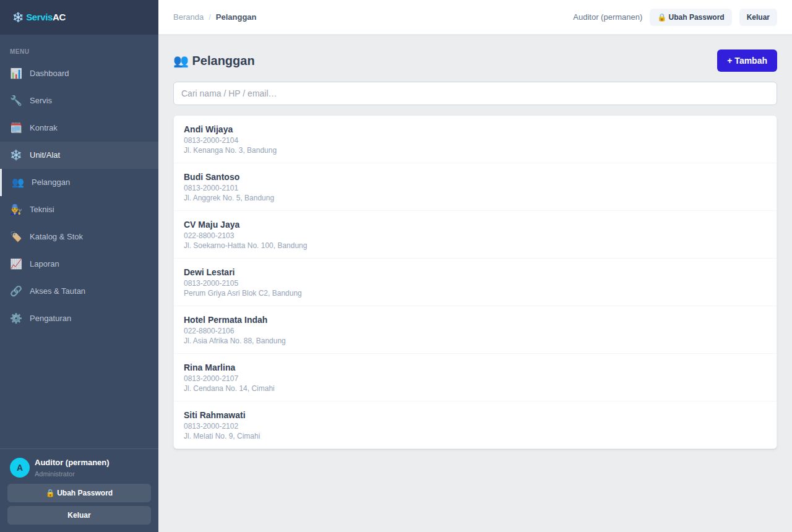
Task: Go to Akses & Tautan
Action: pyautogui.click(x=79, y=291)
